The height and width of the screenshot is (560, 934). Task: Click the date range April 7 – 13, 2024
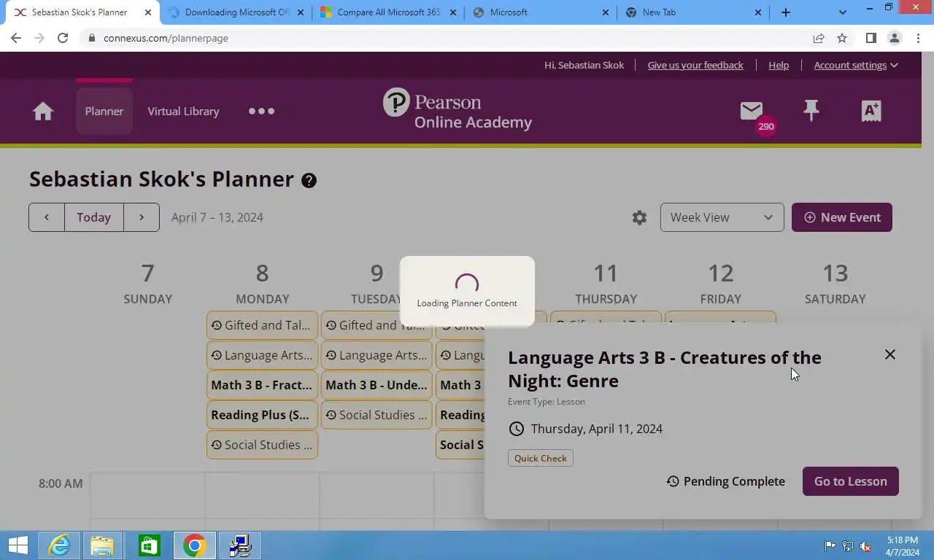217,217
